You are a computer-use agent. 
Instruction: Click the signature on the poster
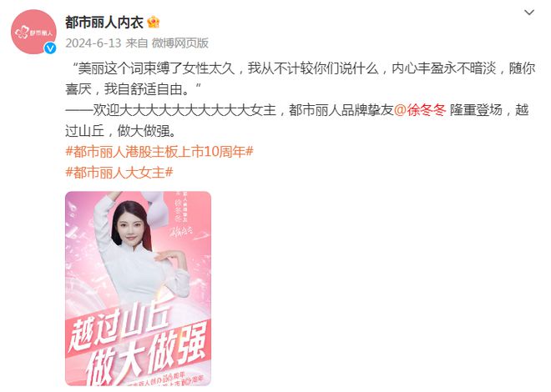point(181,230)
